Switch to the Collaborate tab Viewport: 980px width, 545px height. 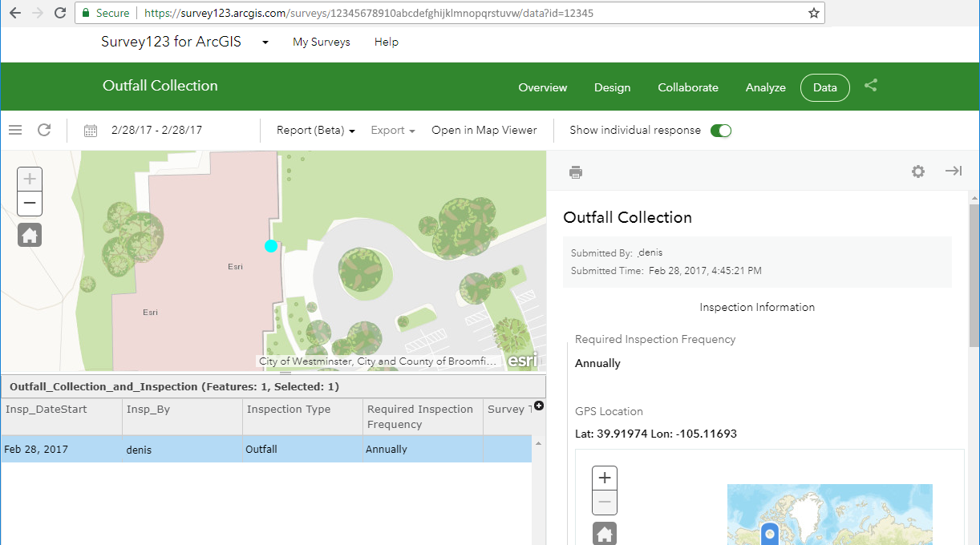[688, 87]
